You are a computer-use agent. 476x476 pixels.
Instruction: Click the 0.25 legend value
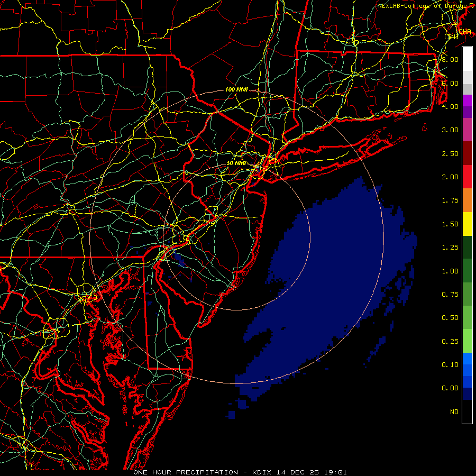tap(450, 342)
